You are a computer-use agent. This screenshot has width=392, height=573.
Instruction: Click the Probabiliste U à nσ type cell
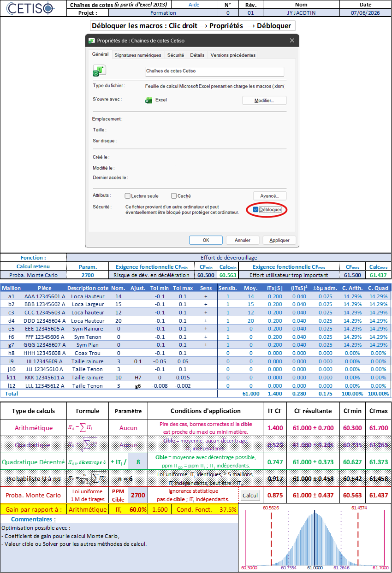pos(33,479)
